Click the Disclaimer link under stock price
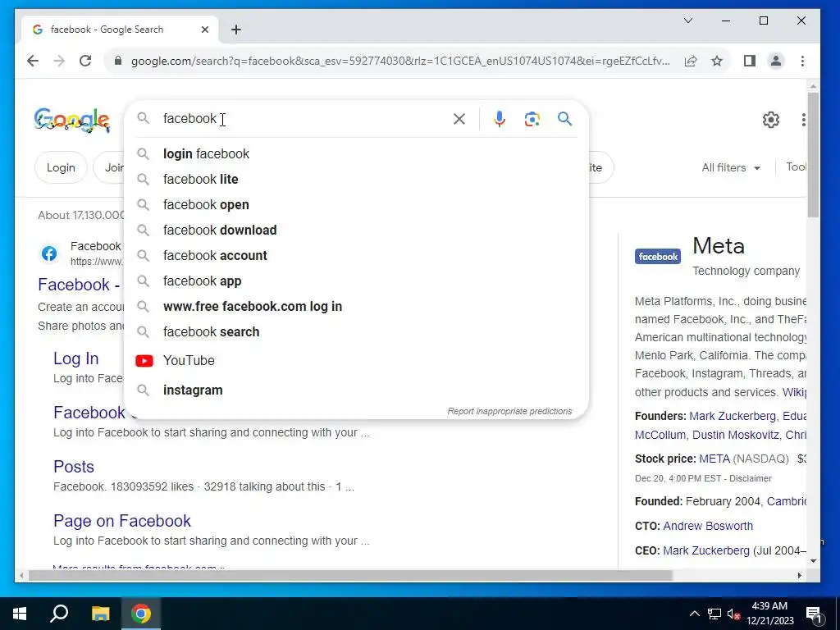Image resolution: width=840 pixels, height=630 pixels. coord(751,478)
